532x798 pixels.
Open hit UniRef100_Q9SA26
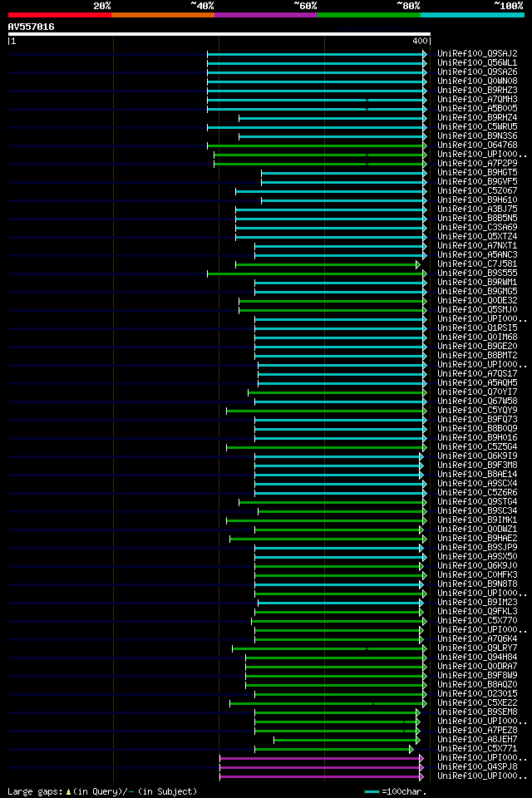pyautogui.click(x=477, y=71)
